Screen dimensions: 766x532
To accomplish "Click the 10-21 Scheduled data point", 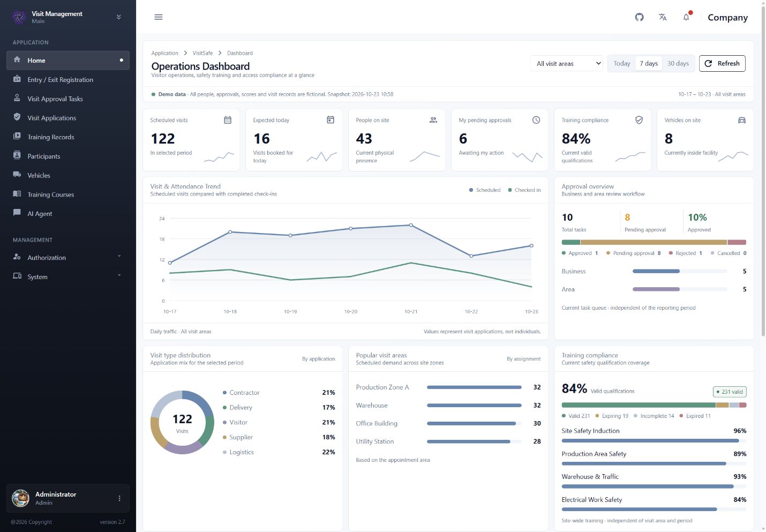I will point(411,225).
